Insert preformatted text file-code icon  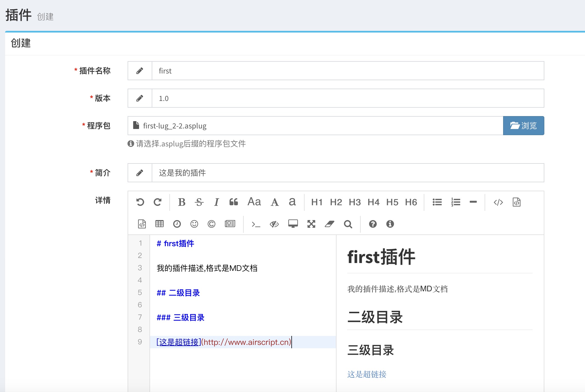coord(517,202)
